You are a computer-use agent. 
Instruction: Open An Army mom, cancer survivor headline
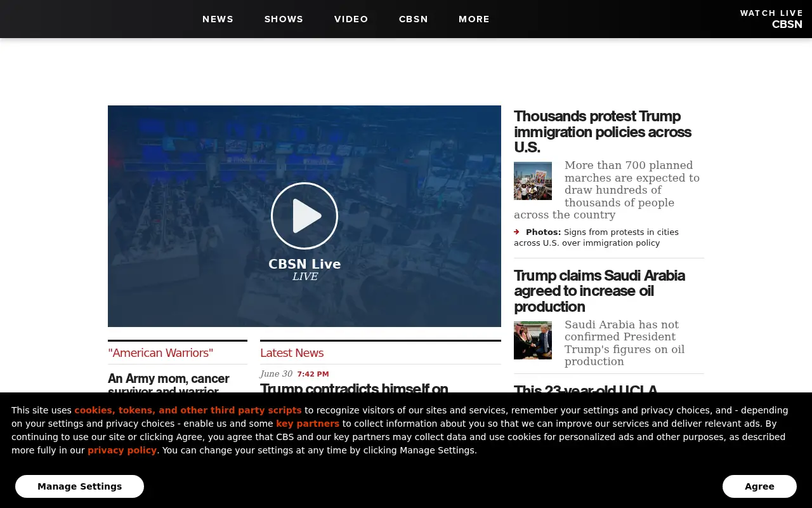point(169,382)
